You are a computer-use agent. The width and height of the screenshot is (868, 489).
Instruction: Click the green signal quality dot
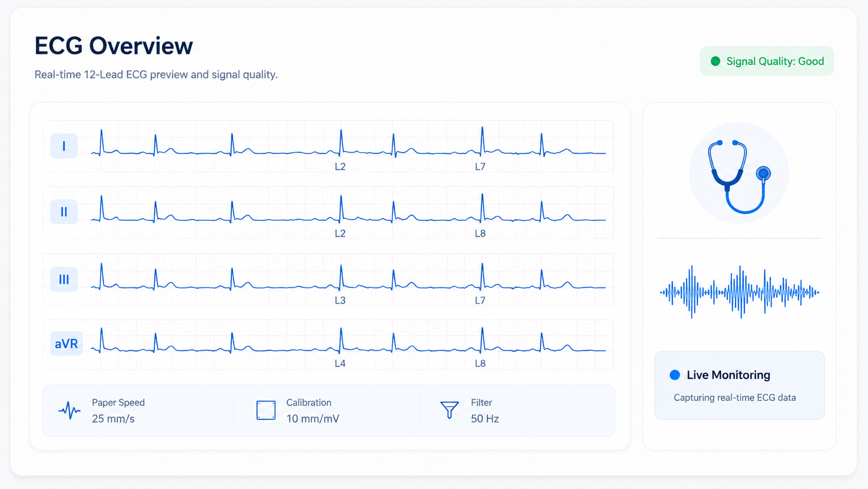click(715, 61)
